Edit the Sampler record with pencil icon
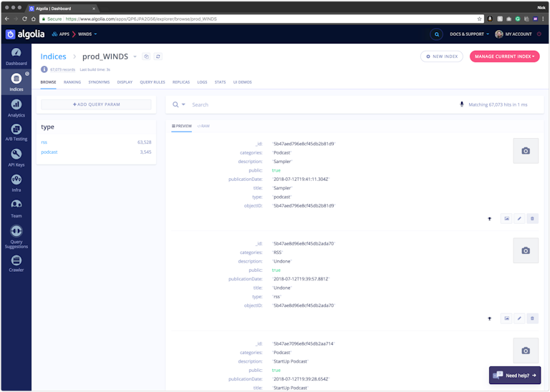 click(519, 219)
